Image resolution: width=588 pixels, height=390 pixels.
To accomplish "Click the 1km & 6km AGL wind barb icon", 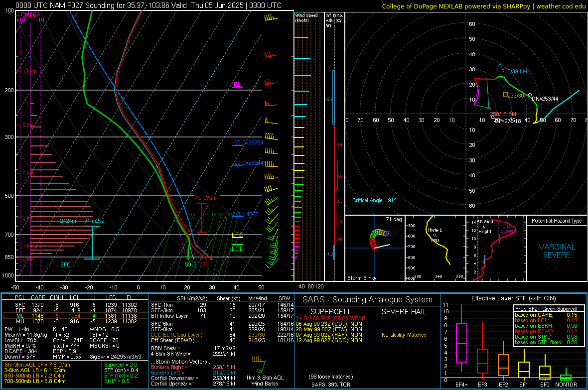I will (259, 364).
